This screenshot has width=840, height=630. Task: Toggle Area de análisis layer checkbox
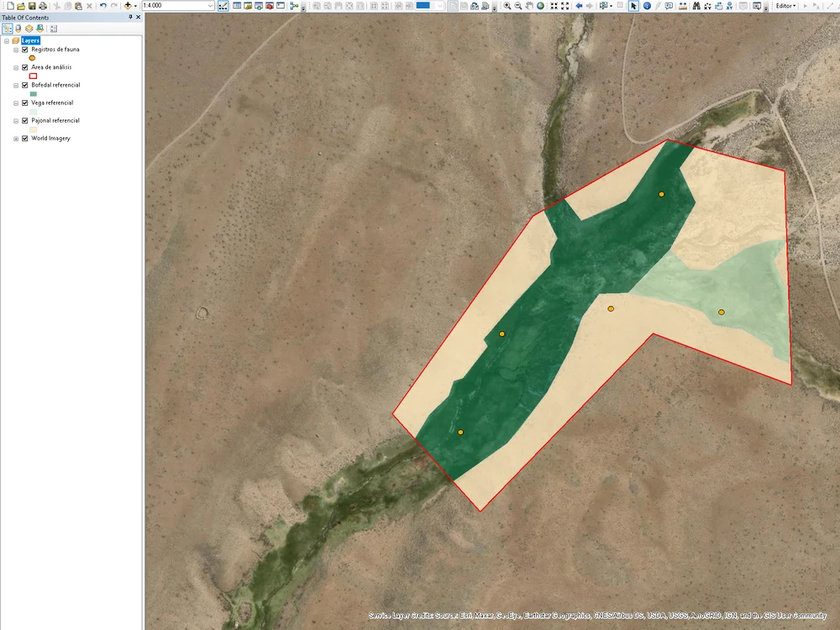click(x=24, y=67)
